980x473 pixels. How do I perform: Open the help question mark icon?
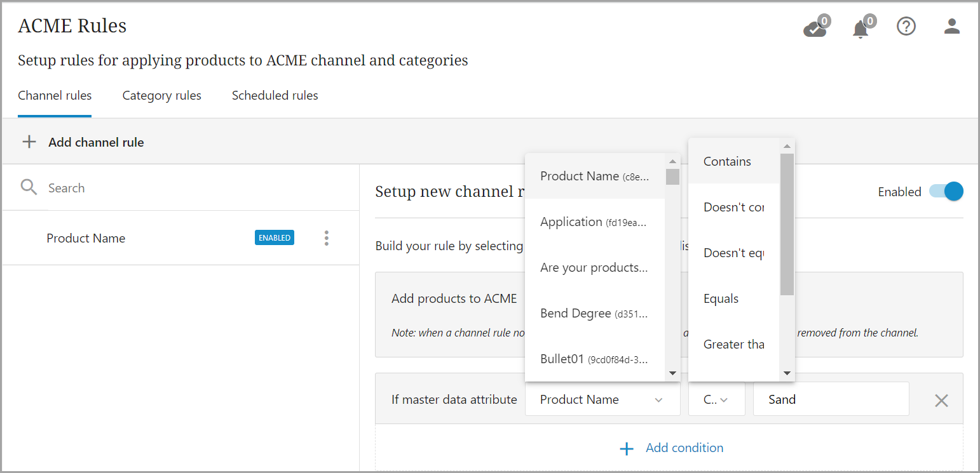[x=906, y=27]
